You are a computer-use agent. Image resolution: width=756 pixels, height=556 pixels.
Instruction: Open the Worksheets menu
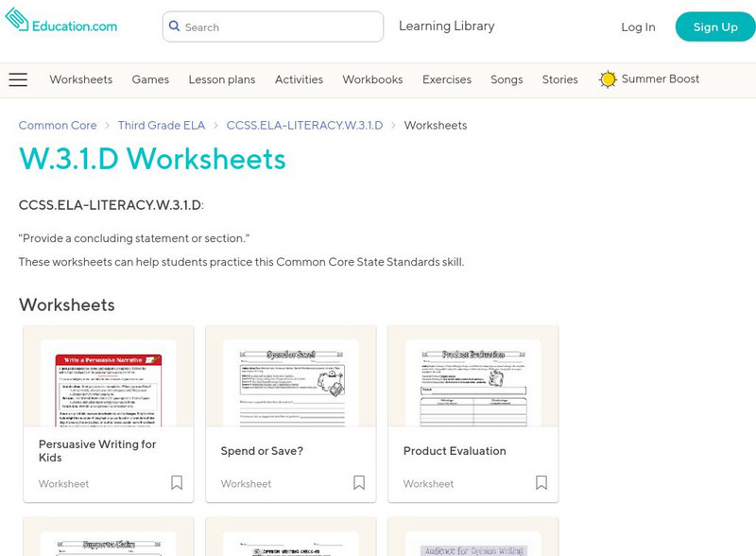click(80, 79)
